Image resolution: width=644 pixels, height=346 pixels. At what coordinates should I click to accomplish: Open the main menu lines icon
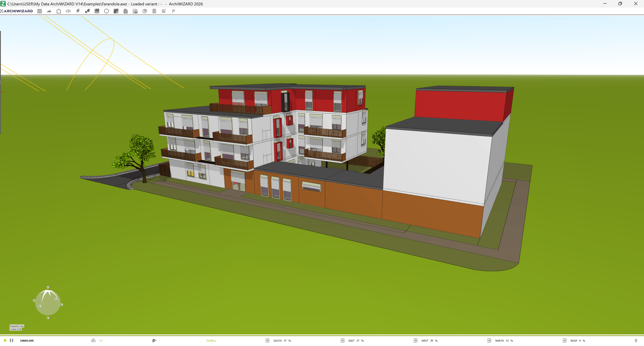pyautogui.click(x=39, y=11)
